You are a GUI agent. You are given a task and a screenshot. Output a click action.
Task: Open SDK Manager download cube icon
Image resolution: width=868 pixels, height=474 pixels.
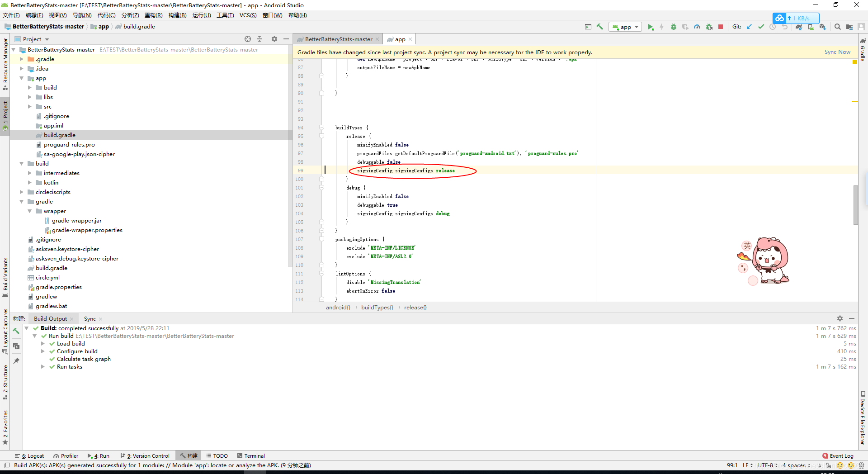tap(823, 27)
